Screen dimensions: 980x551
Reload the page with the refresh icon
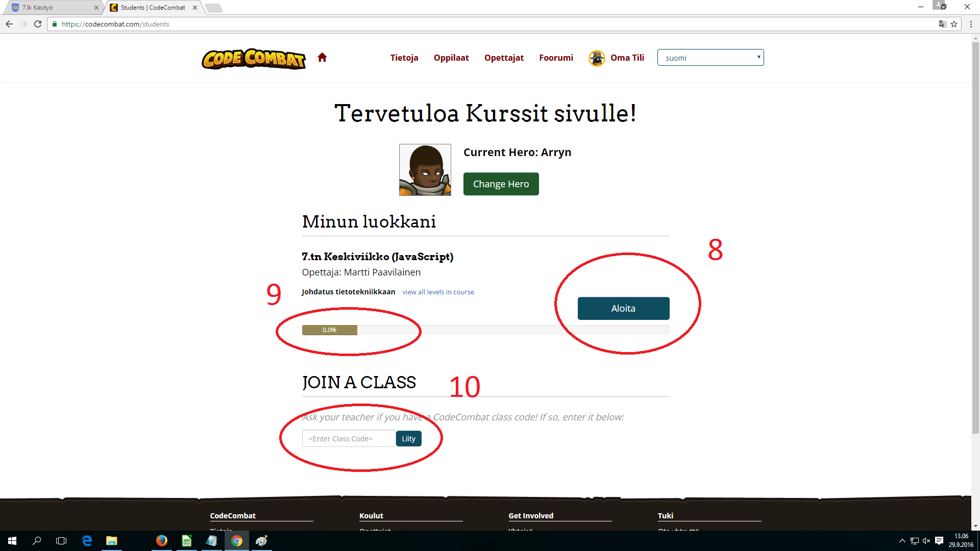(x=38, y=24)
